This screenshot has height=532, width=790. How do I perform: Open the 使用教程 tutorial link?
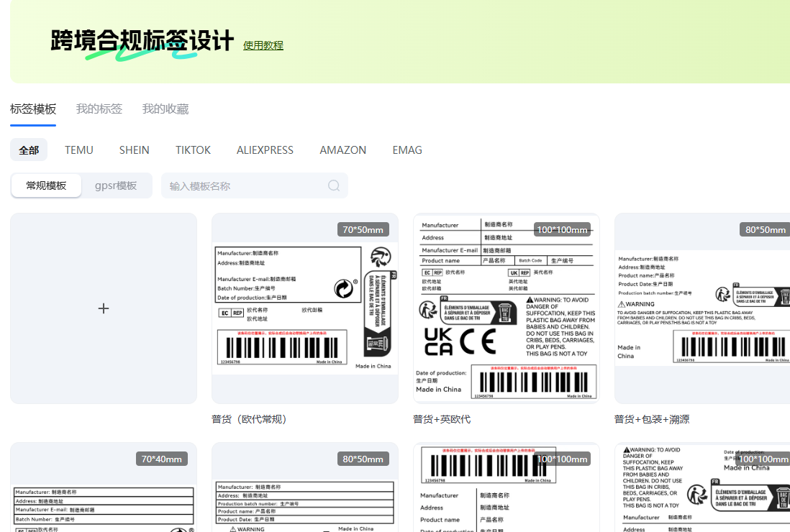click(263, 45)
